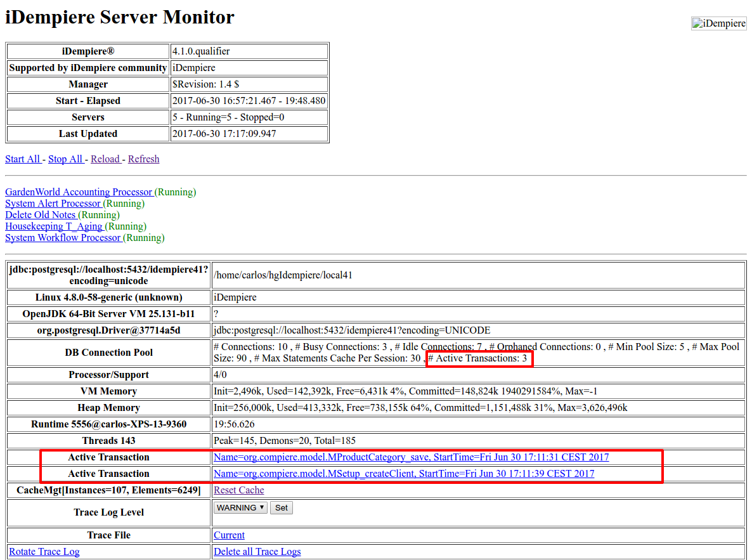Click the Rotate Trace Log link
Image resolution: width=752 pixels, height=560 pixels.
point(44,552)
